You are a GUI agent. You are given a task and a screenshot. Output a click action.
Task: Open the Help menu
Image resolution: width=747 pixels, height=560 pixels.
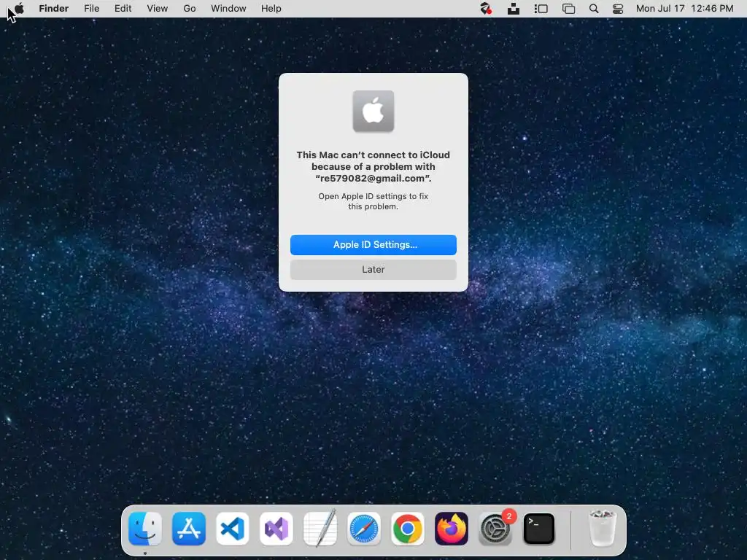[271, 9]
